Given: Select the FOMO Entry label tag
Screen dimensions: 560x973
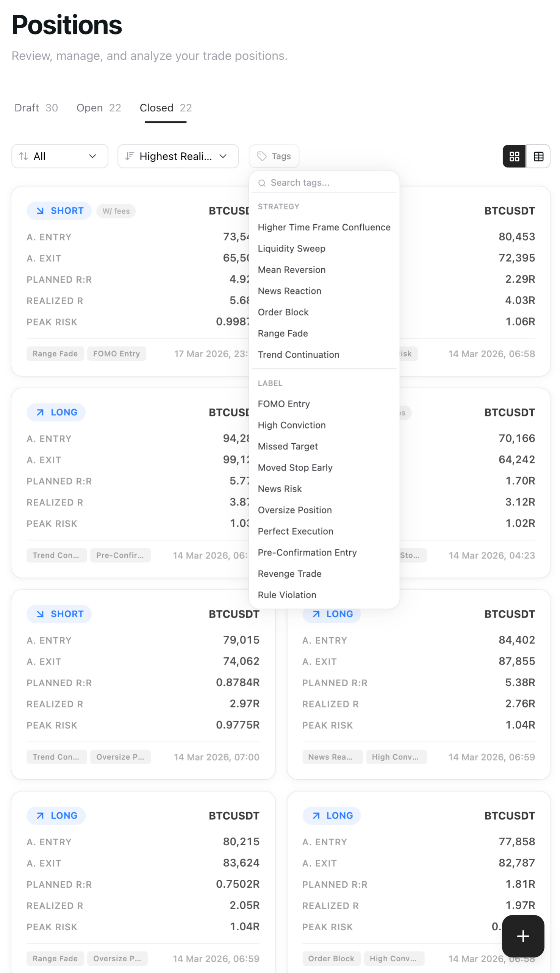Looking at the screenshot, I should (283, 404).
